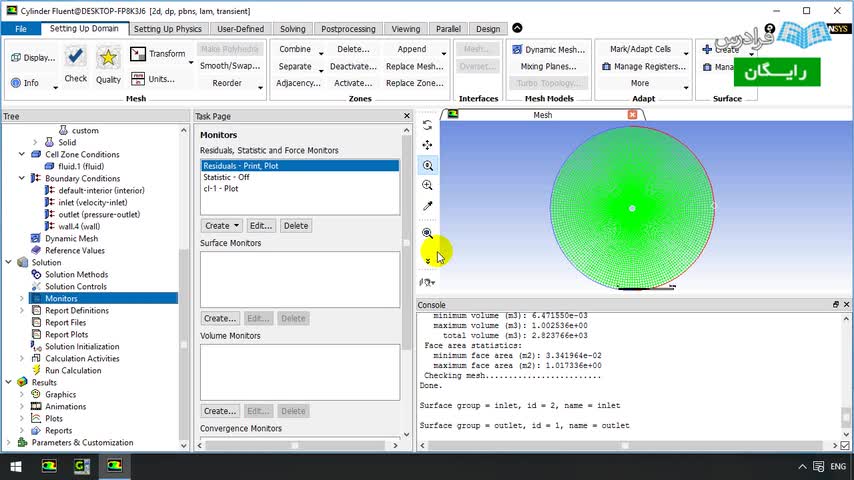The image size is (854, 480).
Task: Collapse the Cell Zone Conditions node
Action: pyautogui.click(x=22, y=155)
